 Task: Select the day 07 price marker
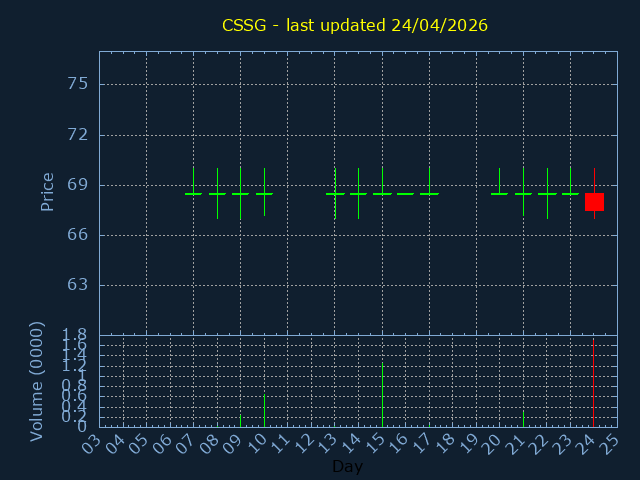click(193, 194)
